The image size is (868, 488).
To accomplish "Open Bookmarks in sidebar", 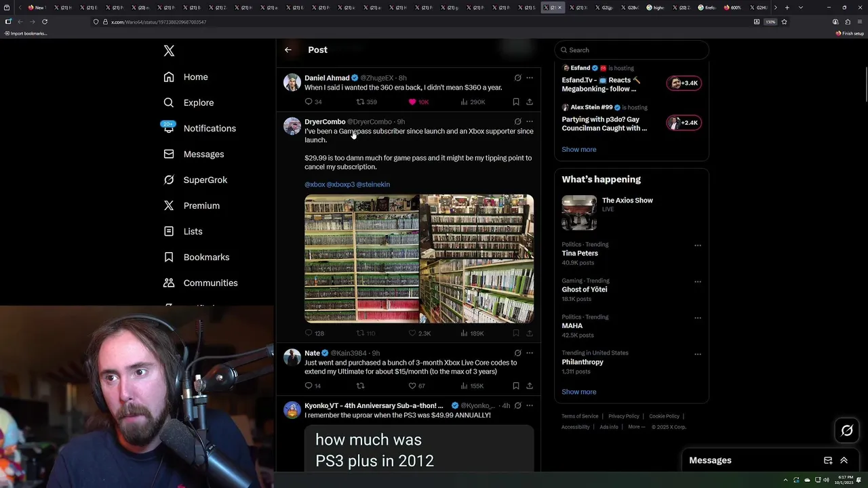I will click(x=197, y=258).
